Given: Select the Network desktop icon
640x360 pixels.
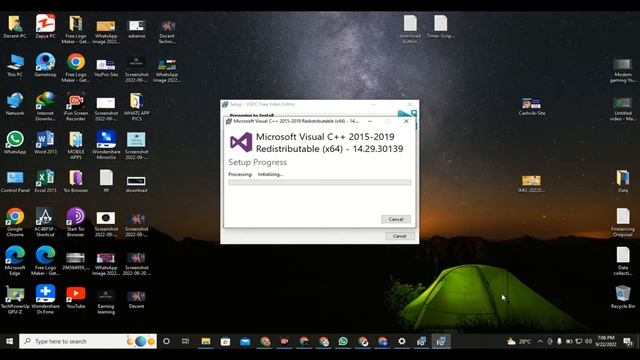Looking at the screenshot, I should (x=15, y=104).
